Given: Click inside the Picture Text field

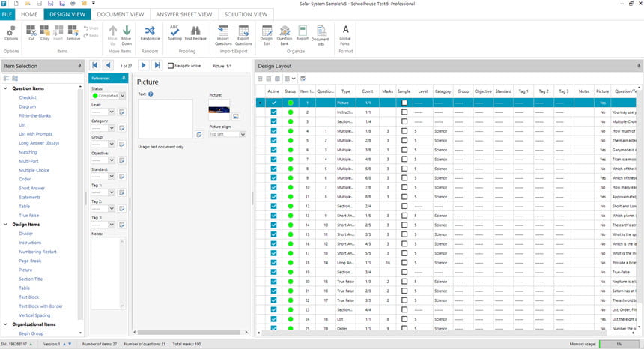Looking at the screenshot, I should coord(165,118).
